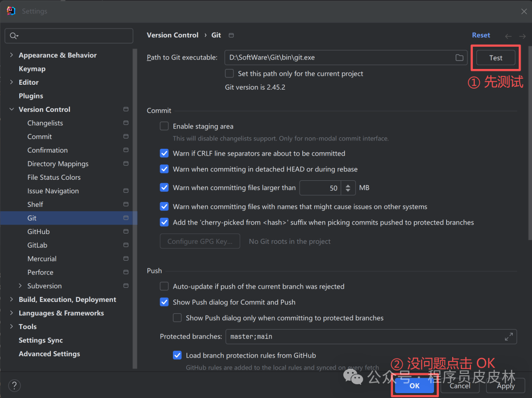The image size is (532, 398).
Task: Click the forward navigation arrow
Action: pyautogui.click(x=522, y=36)
